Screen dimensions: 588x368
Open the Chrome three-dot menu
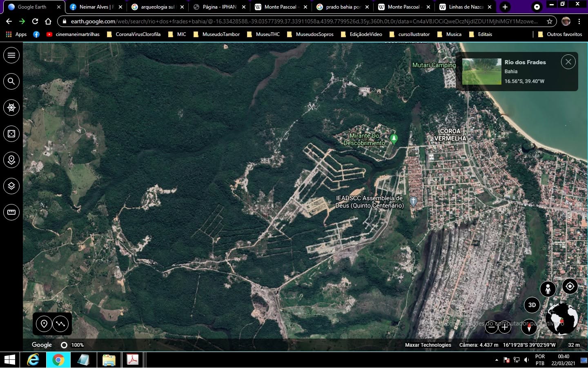pyautogui.click(x=579, y=21)
